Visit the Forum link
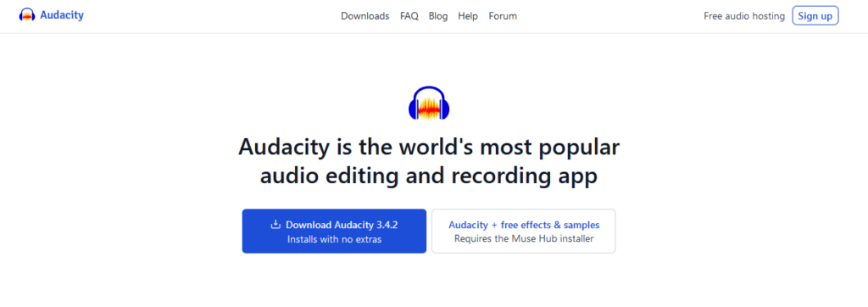Viewport: 868px width, 307px height. (x=503, y=16)
